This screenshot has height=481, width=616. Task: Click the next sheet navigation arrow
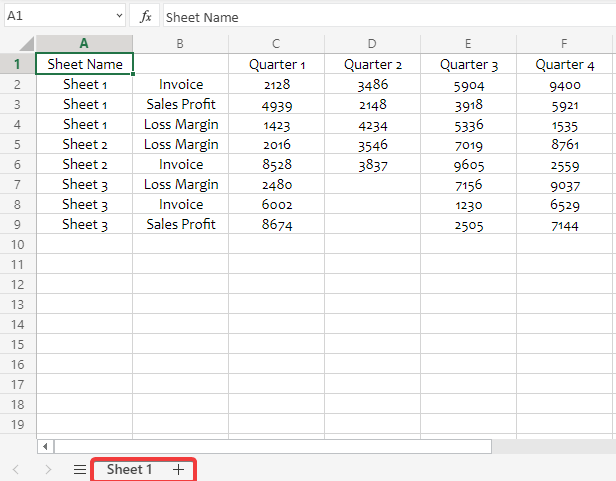point(48,469)
